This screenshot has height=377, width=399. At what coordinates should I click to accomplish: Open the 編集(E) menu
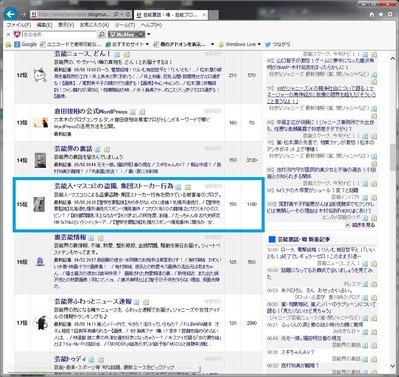44,25
